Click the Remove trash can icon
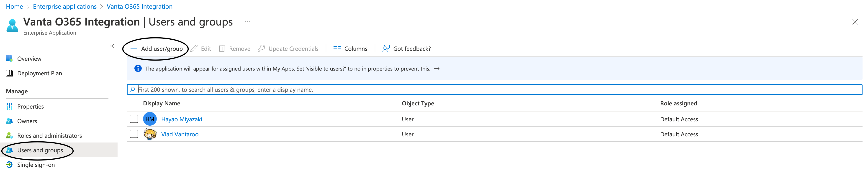The width and height of the screenshot is (868, 173). [222, 48]
